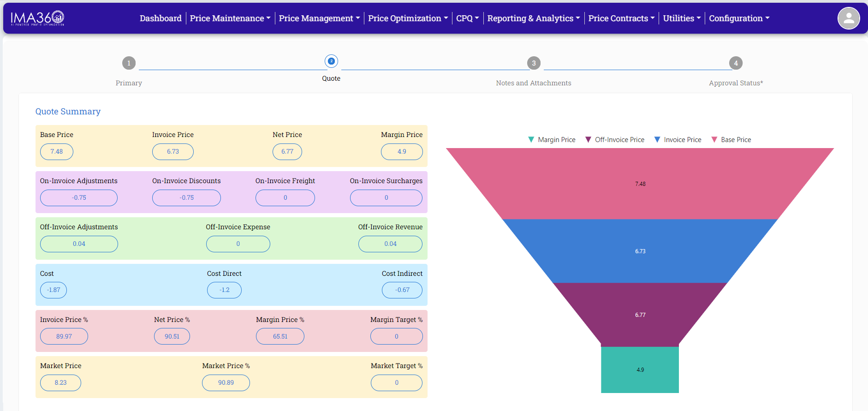Hide Off-Invoice Price legend series

click(615, 140)
